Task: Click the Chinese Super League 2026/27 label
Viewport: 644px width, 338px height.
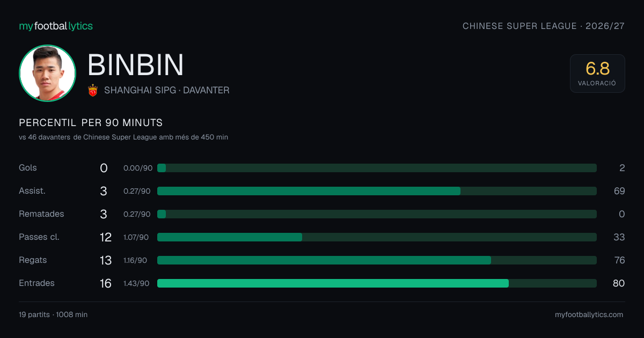Action: tap(544, 26)
